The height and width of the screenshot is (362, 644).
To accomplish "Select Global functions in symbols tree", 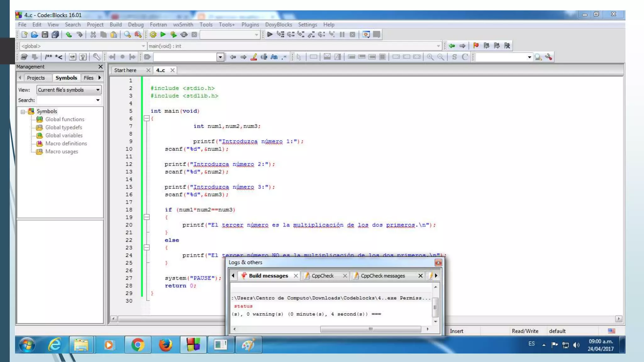I will [x=65, y=119].
